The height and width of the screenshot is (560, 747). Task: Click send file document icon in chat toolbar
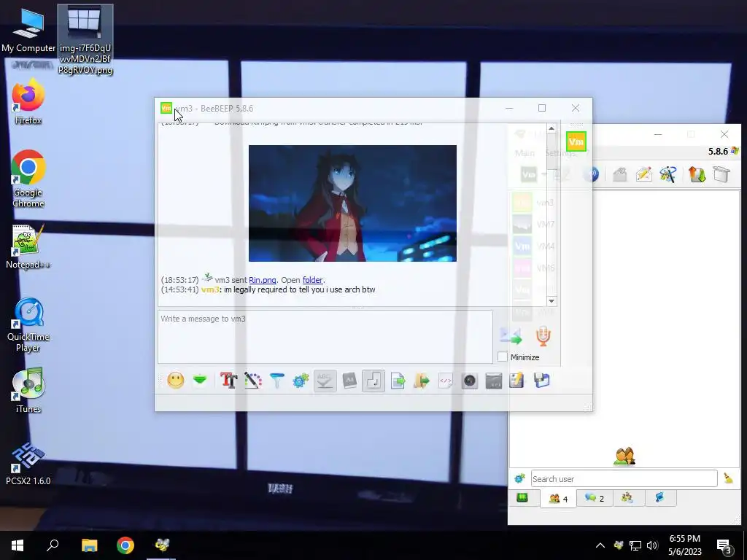click(398, 381)
